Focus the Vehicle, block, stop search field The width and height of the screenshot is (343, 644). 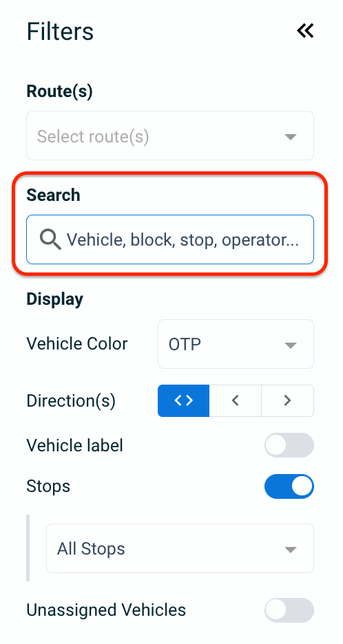(170, 239)
